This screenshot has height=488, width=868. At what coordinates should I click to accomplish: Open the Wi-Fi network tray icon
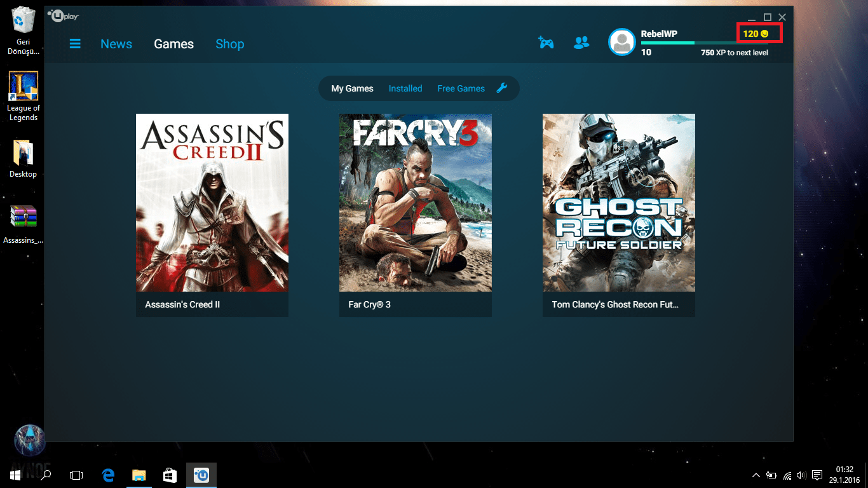(787, 475)
